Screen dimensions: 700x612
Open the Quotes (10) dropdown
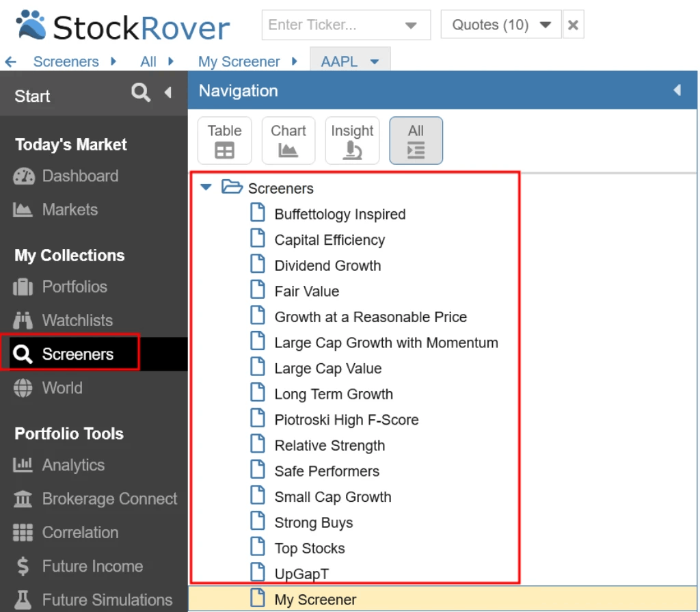coord(500,24)
